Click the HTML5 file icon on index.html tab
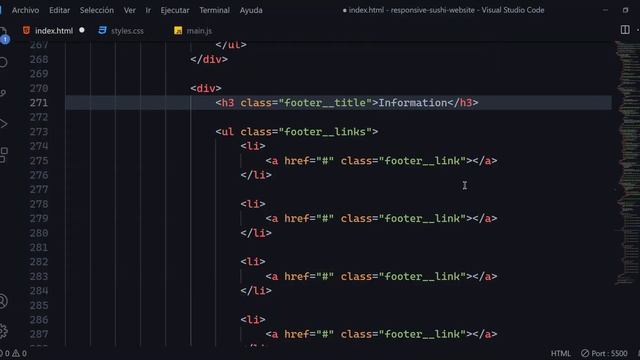Image resolution: width=640 pixels, height=360 pixels. click(x=27, y=30)
